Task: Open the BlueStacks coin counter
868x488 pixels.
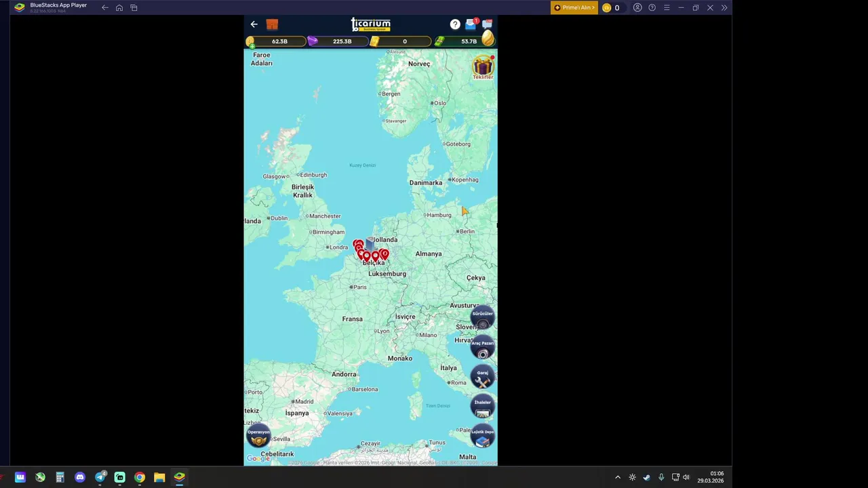Action: click(611, 7)
